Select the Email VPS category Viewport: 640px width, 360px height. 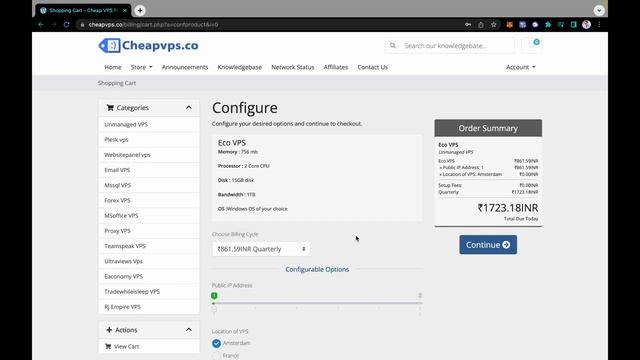[x=149, y=170]
